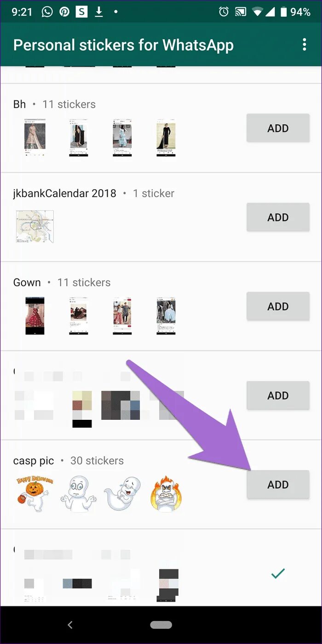Image resolution: width=322 pixels, height=644 pixels.
Task: Tap the green checkmark on added pack
Action: tap(278, 573)
